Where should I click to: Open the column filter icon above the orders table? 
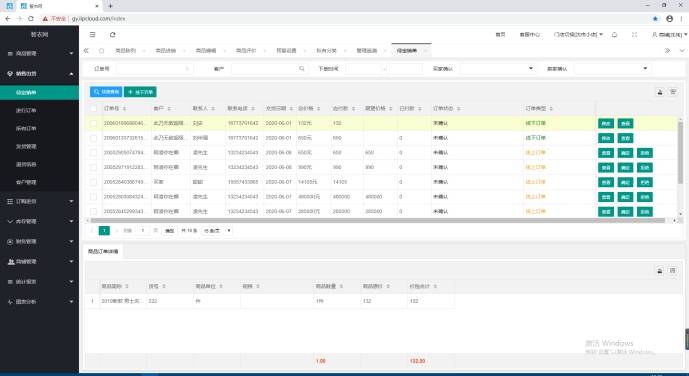coord(673,92)
